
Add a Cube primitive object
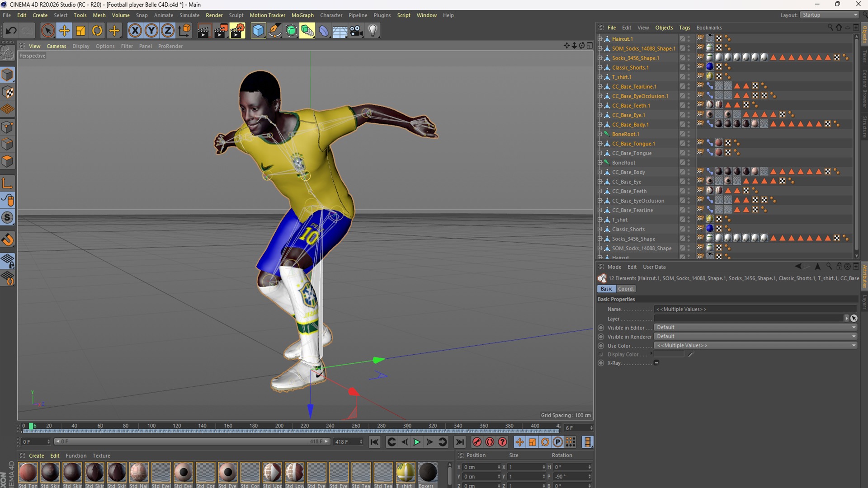tap(258, 31)
